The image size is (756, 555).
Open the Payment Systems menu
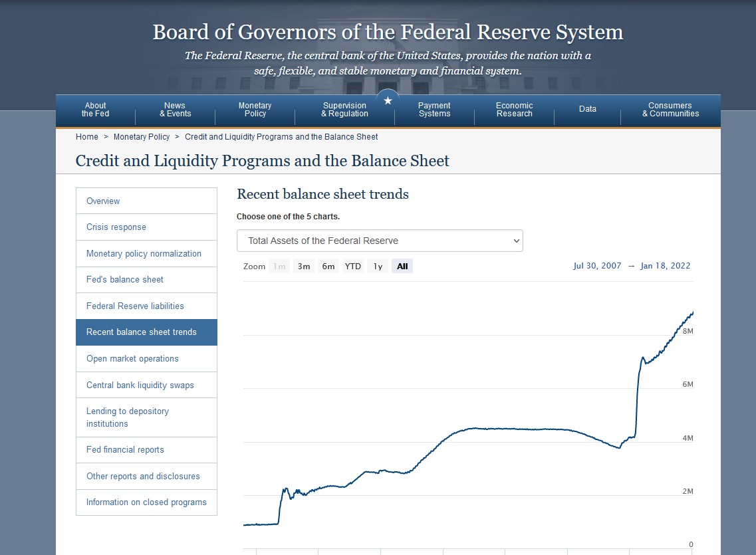click(434, 110)
